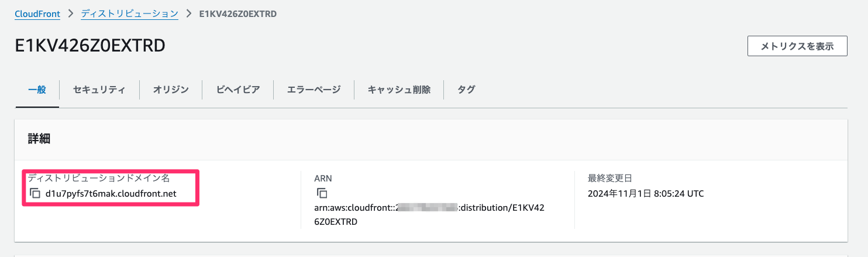Screen dimensions: 868x257
Task: Click the E1KV426Z0EXTRD page heading
Action: [90, 46]
